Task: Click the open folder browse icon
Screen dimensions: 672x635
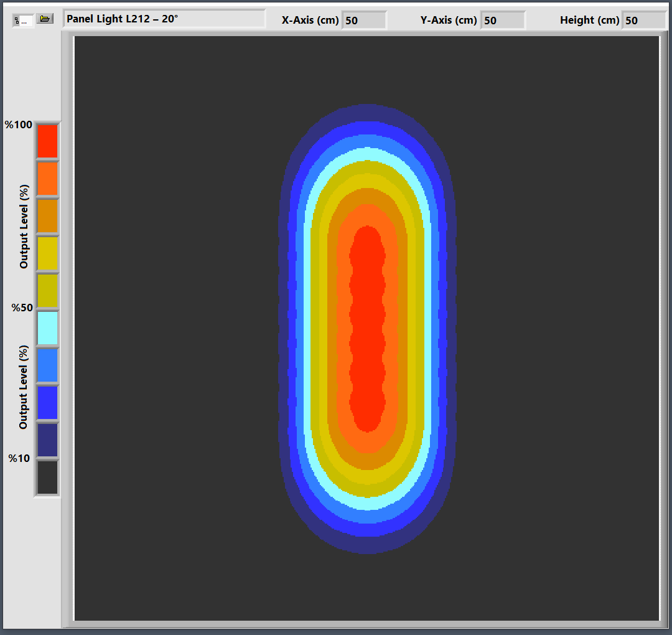Action: click(x=44, y=19)
